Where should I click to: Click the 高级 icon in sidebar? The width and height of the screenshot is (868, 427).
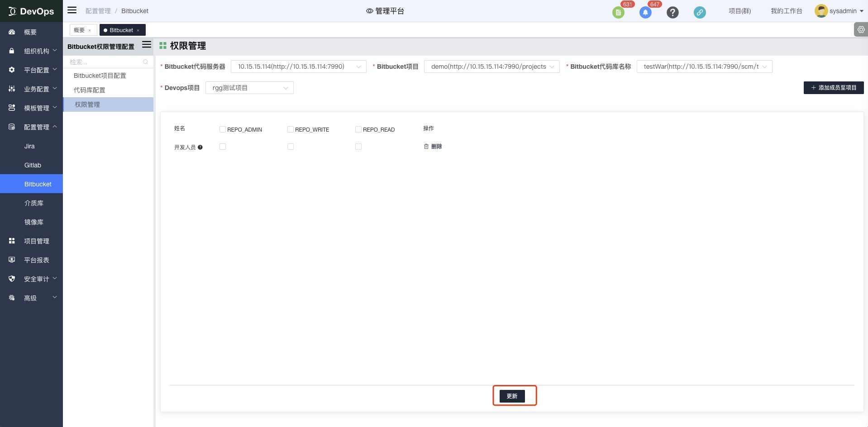pyautogui.click(x=12, y=298)
